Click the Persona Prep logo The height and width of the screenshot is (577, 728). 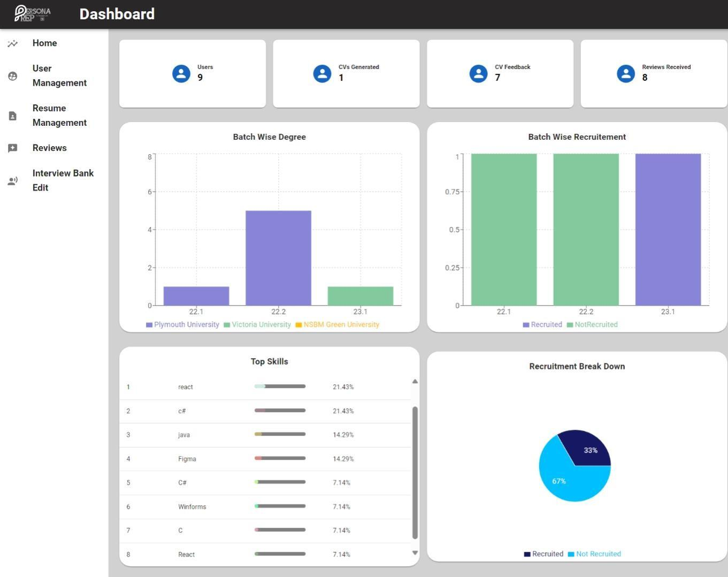click(32, 13)
